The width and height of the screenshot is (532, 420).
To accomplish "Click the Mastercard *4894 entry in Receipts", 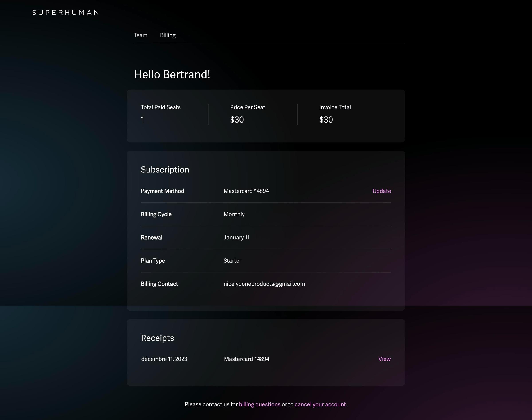I will tap(246, 359).
